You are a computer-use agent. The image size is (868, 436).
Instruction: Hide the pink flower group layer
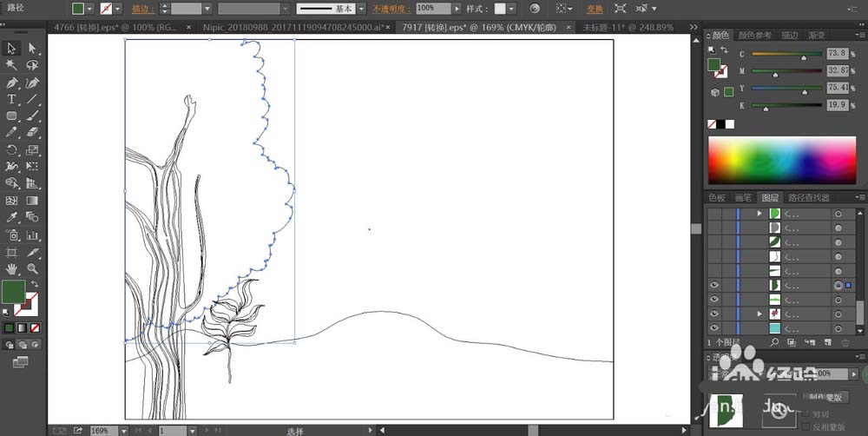tap(714, 314)
